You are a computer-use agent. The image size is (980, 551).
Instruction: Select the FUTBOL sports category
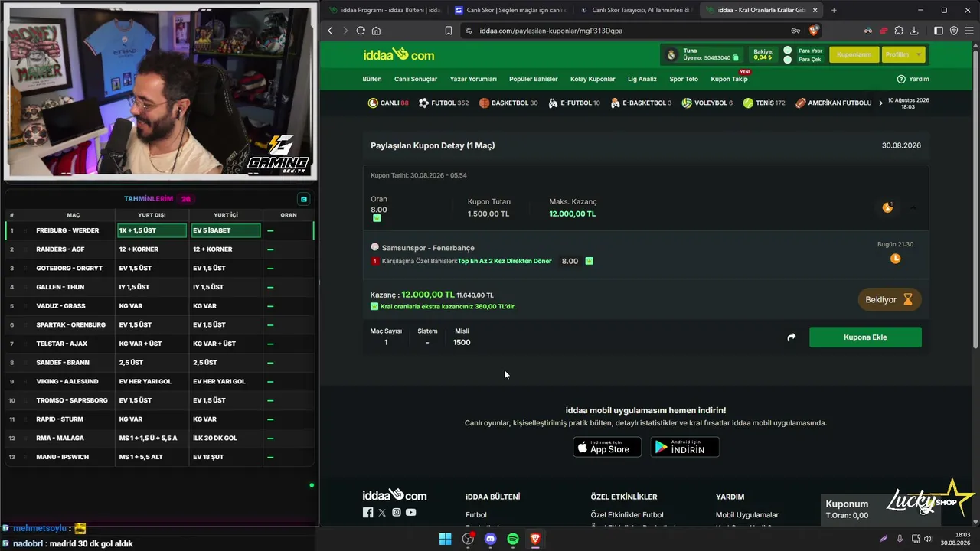[443, 103]
